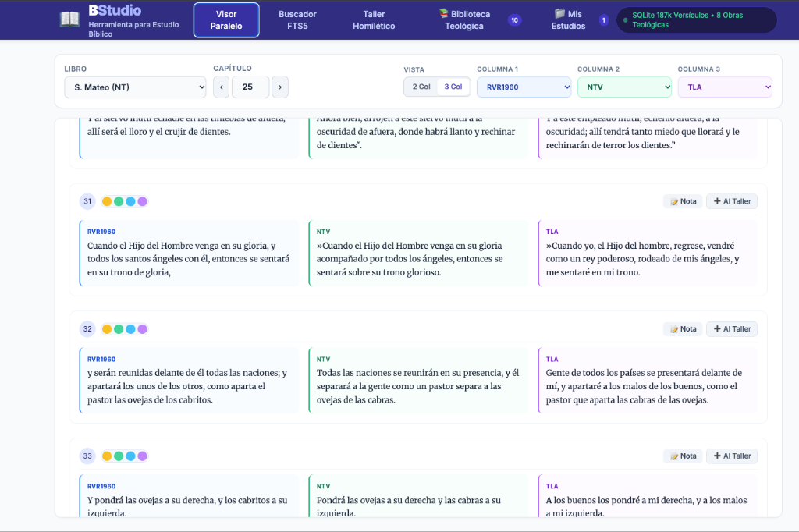Click the RVR1960 text of verse 31
The width and height of the screenshot is (799, 532).
189,259
